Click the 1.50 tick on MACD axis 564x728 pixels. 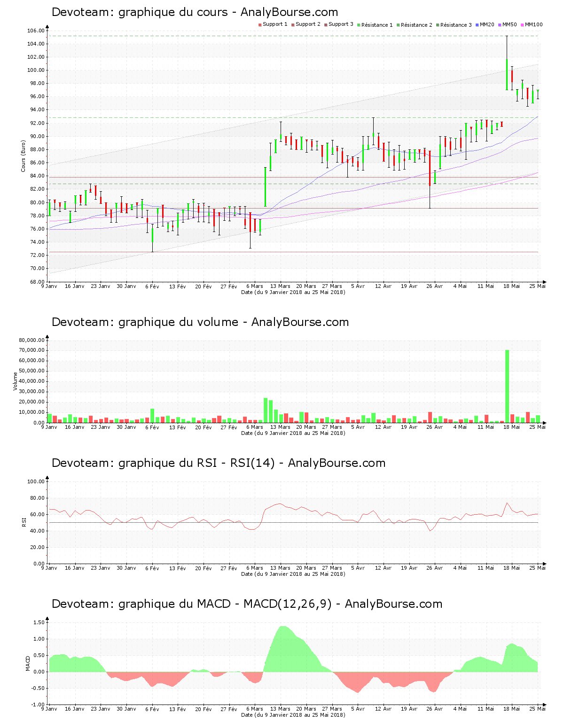coord(39,622)
